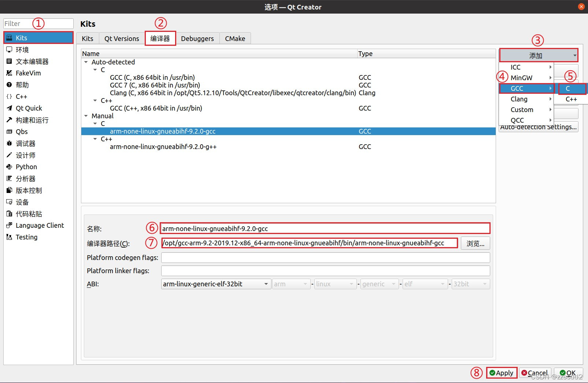Switch to the CMake tab
Image resolution: width=588 pixels, height=383 pixels.
pos(235,38)
